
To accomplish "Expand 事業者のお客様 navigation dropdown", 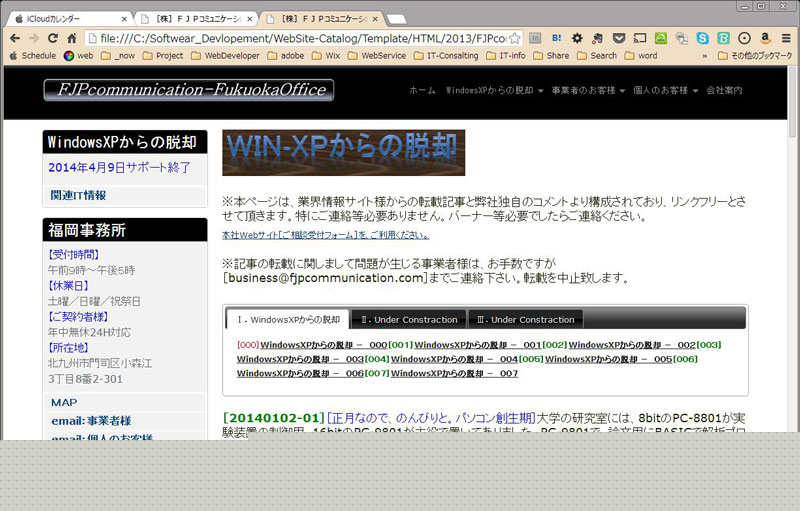I will pos(588,90).
